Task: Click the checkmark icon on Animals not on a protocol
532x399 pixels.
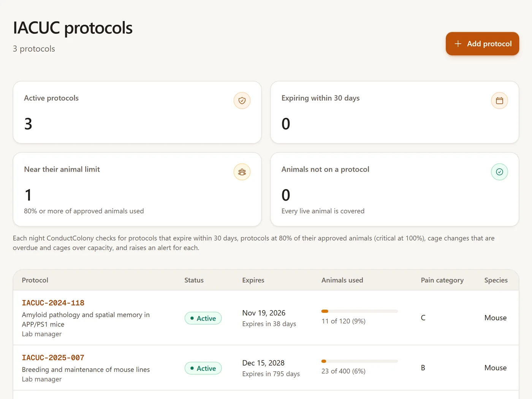Action: pyautogui.click(x=499, y=172)
